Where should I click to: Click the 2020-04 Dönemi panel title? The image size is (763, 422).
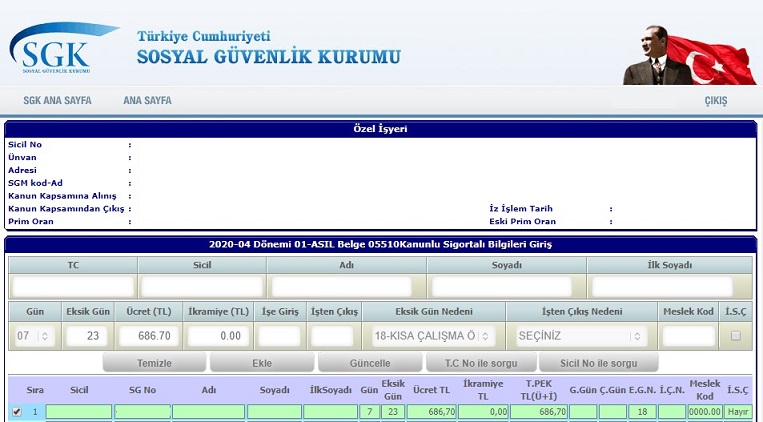click(x=381, y=244)
